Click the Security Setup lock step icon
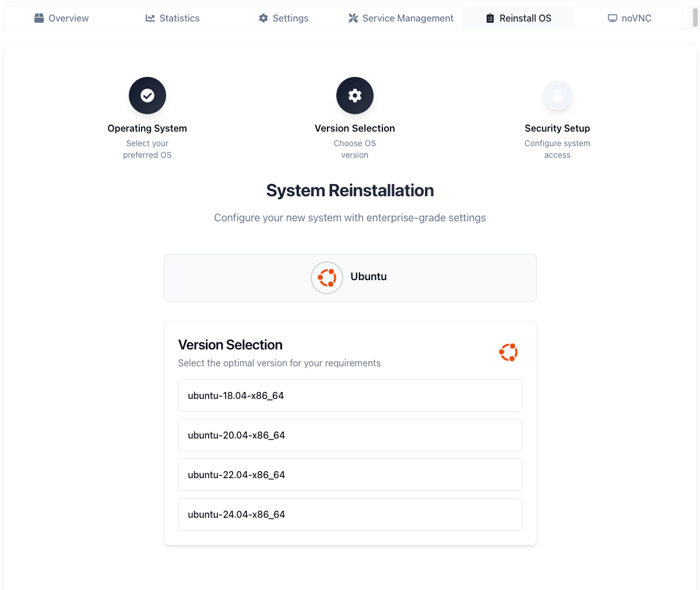The height and width of the screenshot is (590, 700). pos(558,96)
